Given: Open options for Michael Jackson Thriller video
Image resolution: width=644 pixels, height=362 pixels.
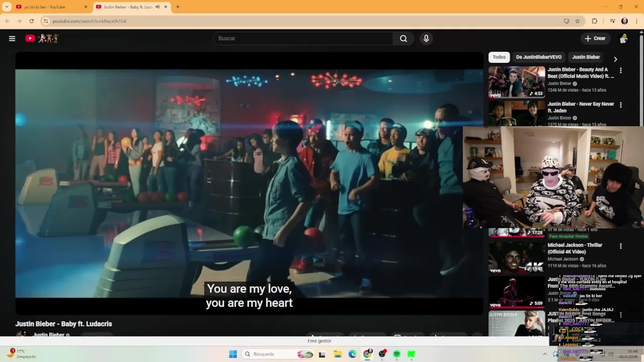Looking at the screenshot, I should (620, 246).
